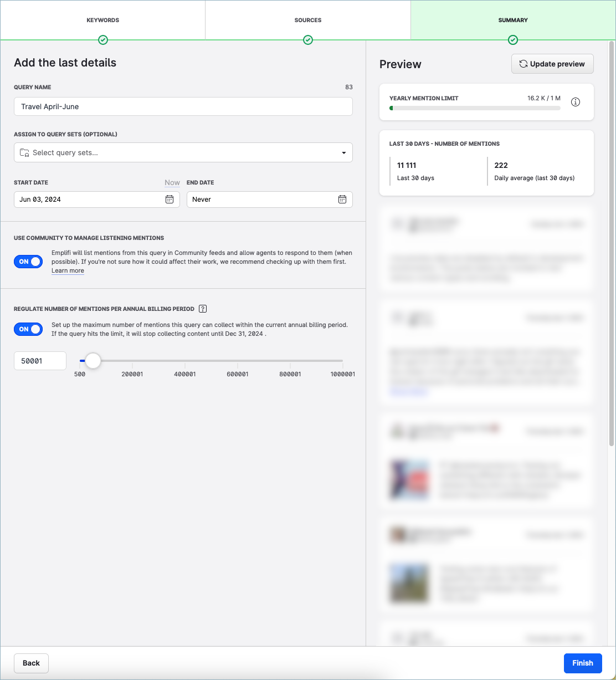Screen dimensions: 616x680
Task: Expand the Select query sets dropdown
Action: pyautogui.click(x=183, y=152)
